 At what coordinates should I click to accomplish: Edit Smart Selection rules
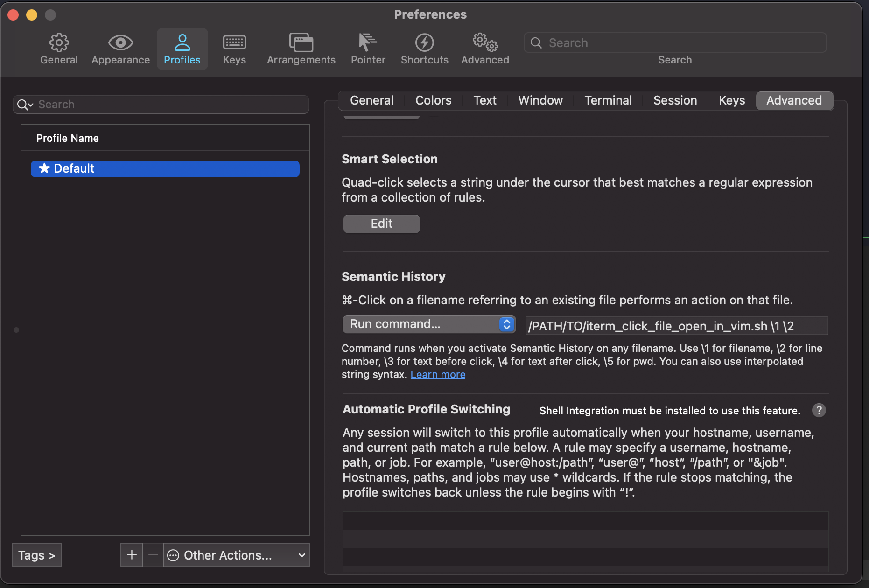(381, 224)
